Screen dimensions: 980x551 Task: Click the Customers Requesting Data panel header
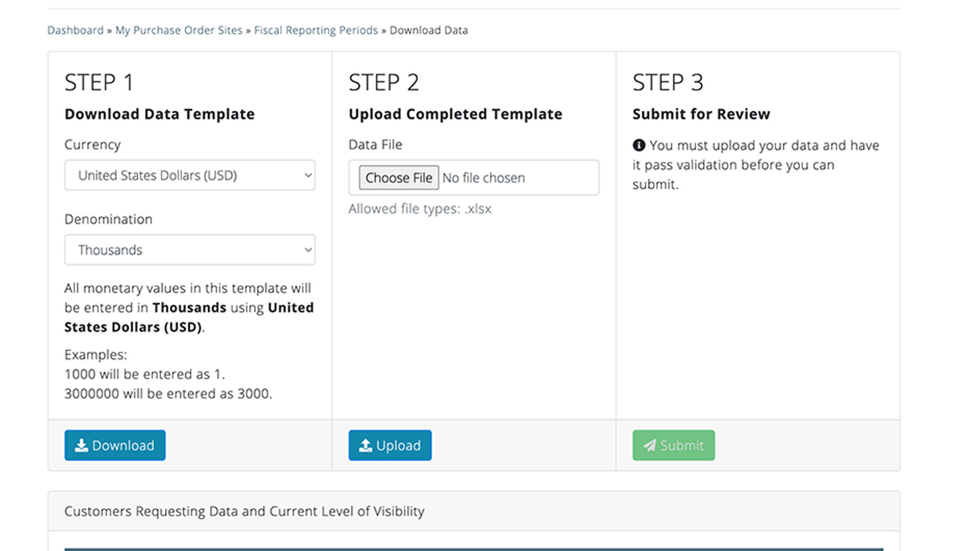[x=244, y=511]
